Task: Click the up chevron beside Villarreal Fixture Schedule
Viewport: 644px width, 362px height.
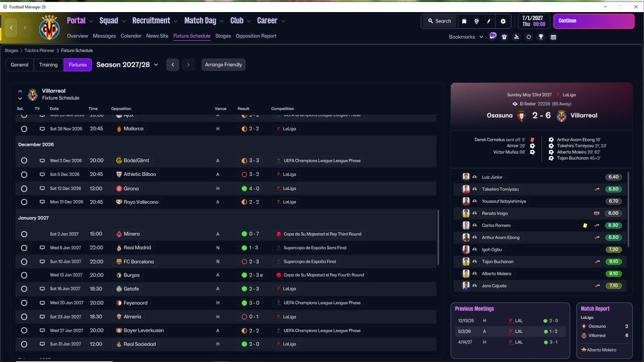Action: tap(20, 92)
